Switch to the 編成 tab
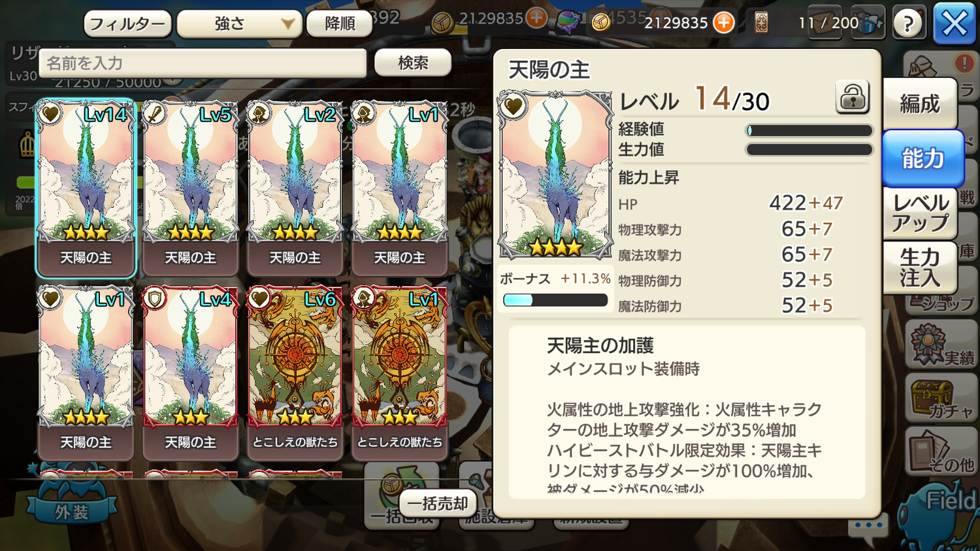The height and width of the screenshot is (551, 980). pos(920,103)
